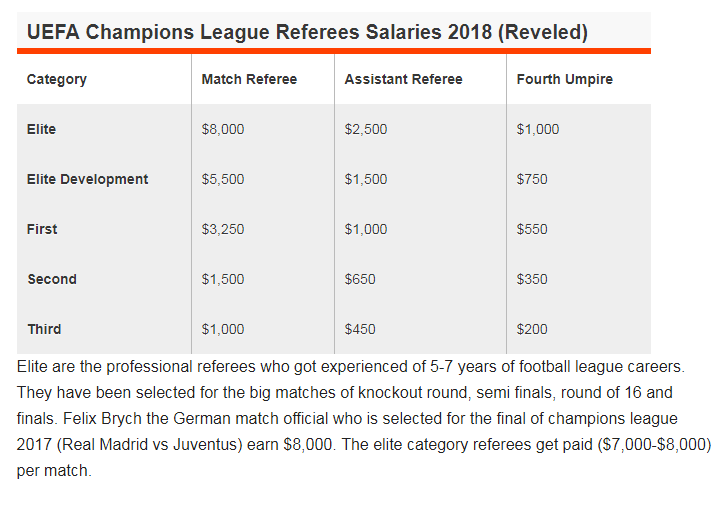This screenshot has width=715, height=509.
Task: Select the First category row label
Action: (x=42, y=229)
